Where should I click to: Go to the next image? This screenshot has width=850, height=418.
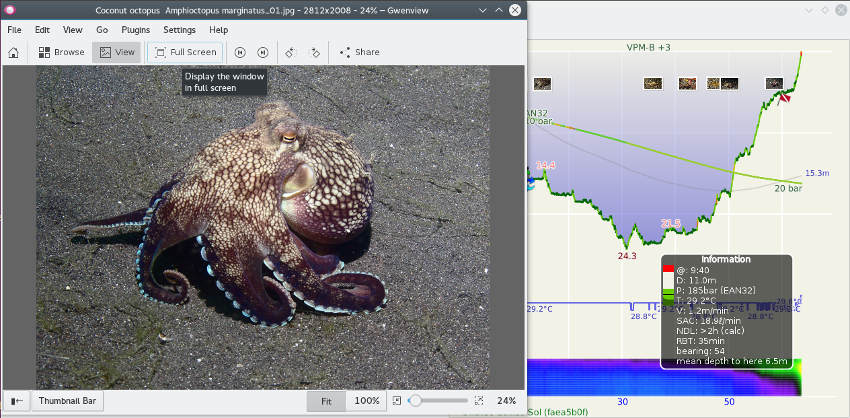(x=262, y=52)
